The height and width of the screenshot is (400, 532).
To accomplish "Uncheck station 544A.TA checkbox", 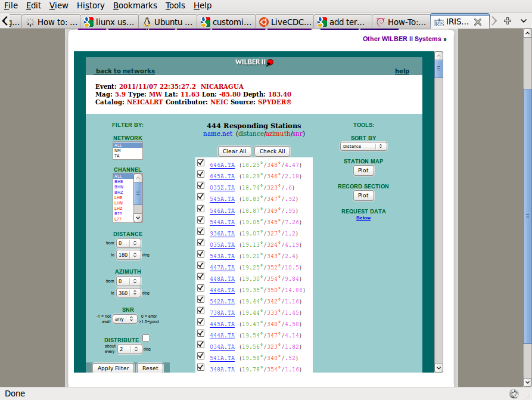I will coord(201,220).
